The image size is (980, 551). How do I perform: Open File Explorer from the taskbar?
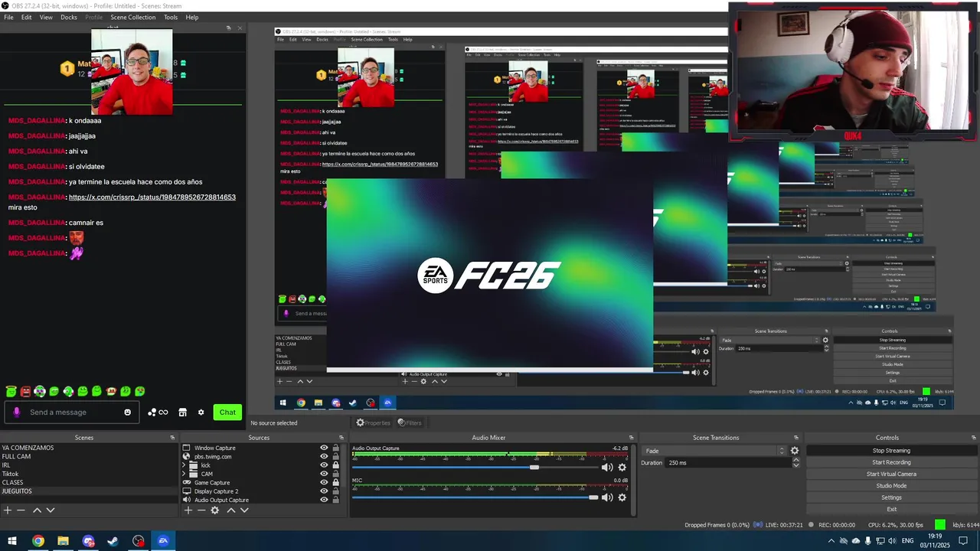click(63, 541)
